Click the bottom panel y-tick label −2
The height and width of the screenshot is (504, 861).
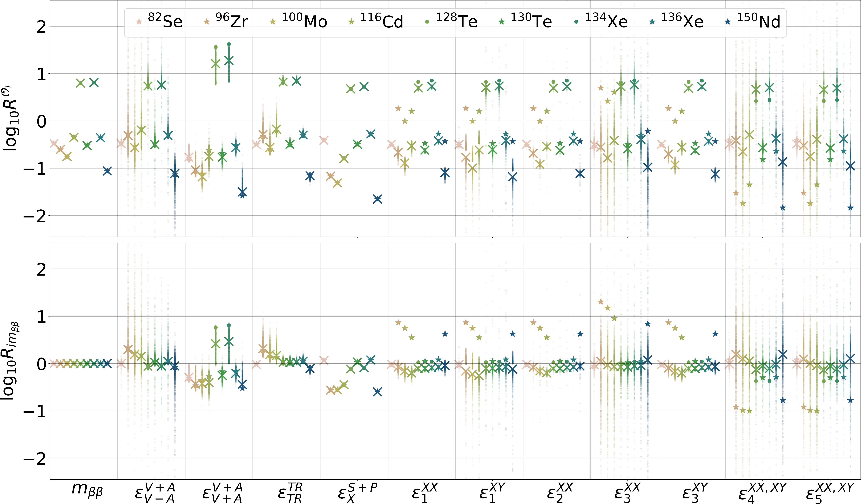(x=34, y=459)
